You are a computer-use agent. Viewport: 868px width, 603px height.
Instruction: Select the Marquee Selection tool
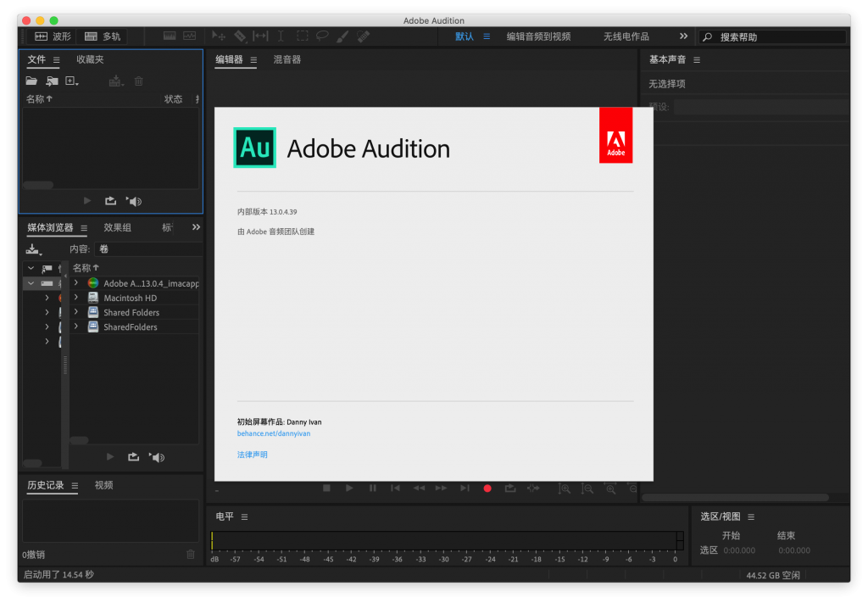pyautogui.click(x=303, y=36)
